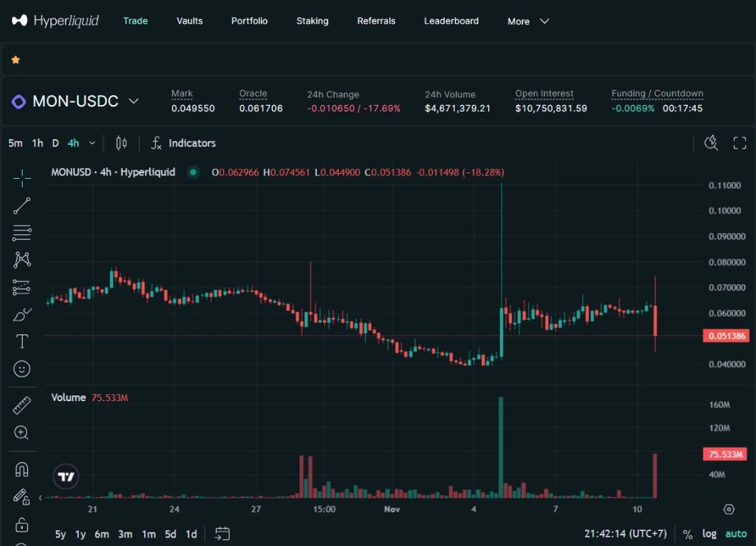Go to the Portfolio page
756x546 pixels.
[x=249, y=21]
